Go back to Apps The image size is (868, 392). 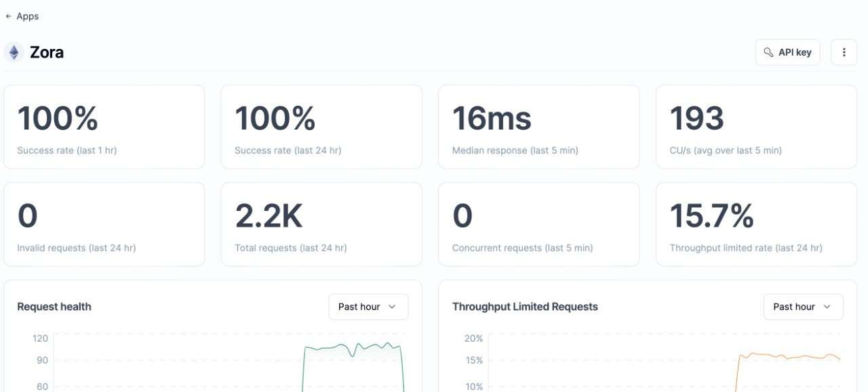(x=22, y=16)
